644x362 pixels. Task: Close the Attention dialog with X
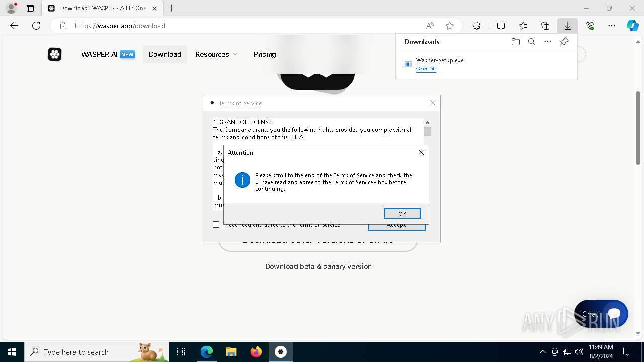421,152
